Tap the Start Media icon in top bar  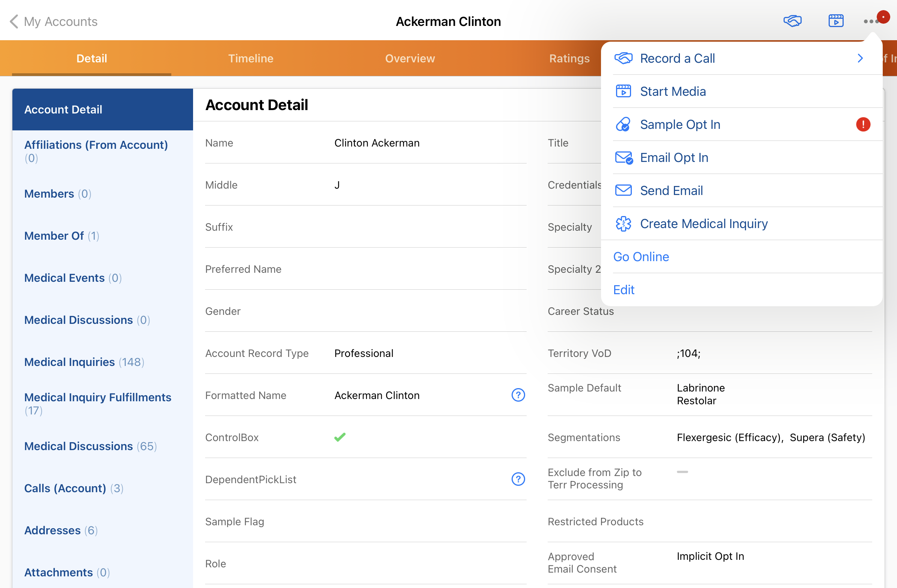835,21
